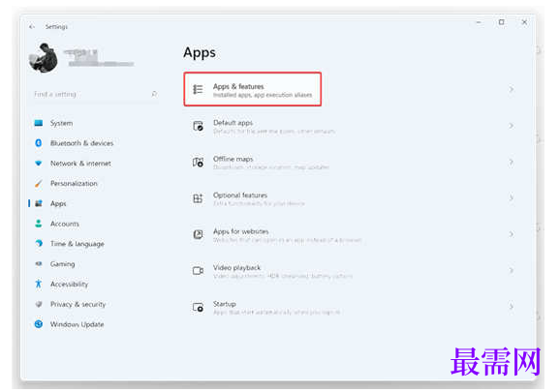Image resolution: width=559 pixels, height=392 pixels.
Task: Open Personalization settings
Action: pos(74,183)
